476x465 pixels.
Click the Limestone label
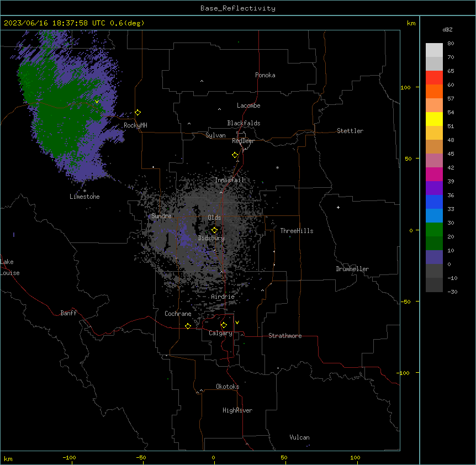coord(84,197)
